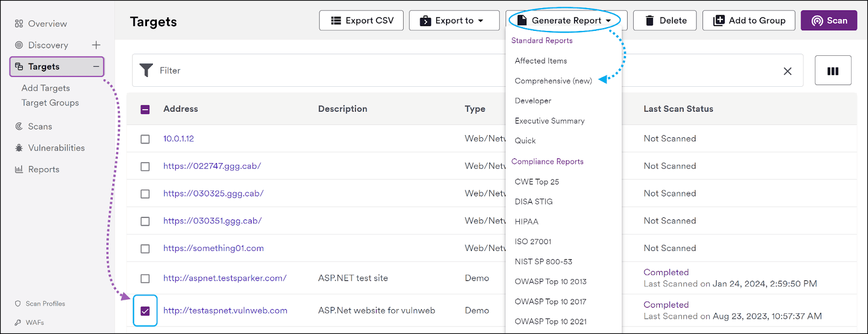Click the column chooser icon button
Viewport: 868px width, 334px height.
833,70
